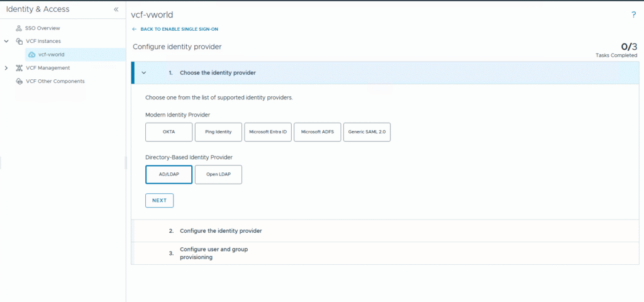This screenshot has height=302, width=644.
Task: Open the help question mark icon
Action: pyautogui.click(x=633, y=14)
